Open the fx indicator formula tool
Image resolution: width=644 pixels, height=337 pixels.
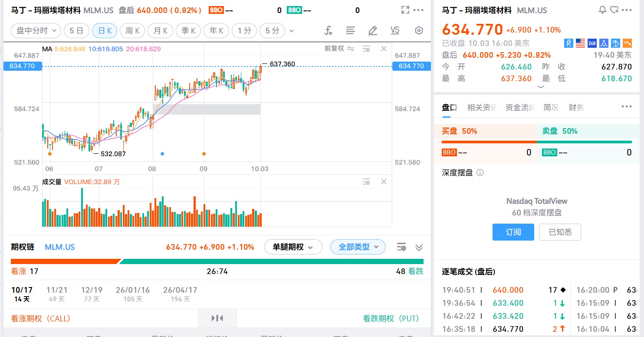329,30
